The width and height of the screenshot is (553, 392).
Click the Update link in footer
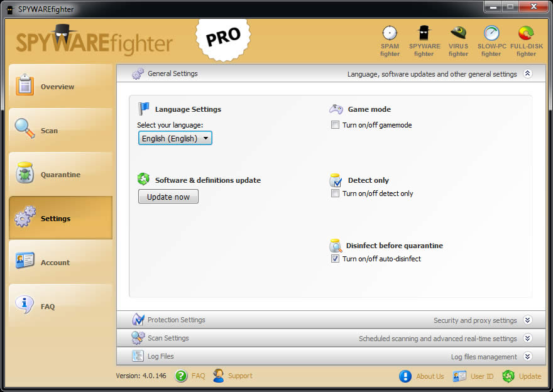(530, 376)
